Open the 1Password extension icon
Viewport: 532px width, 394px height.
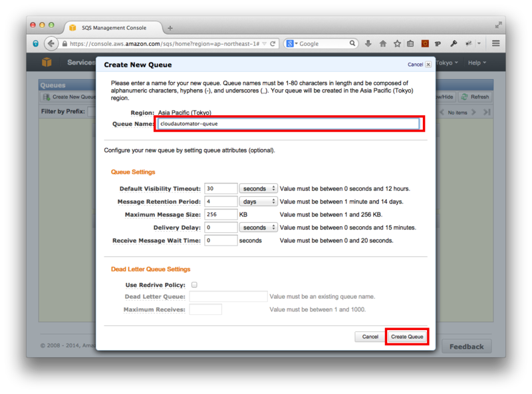(438, 43)
